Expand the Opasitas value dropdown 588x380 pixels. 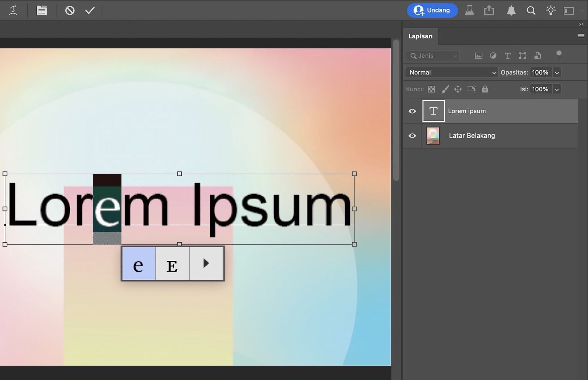557,72
